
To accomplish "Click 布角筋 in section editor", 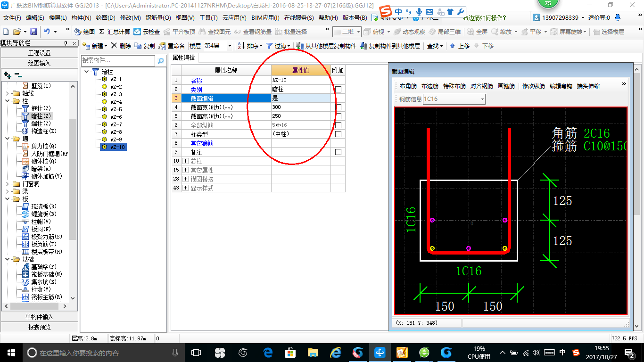I will point(408,86).
